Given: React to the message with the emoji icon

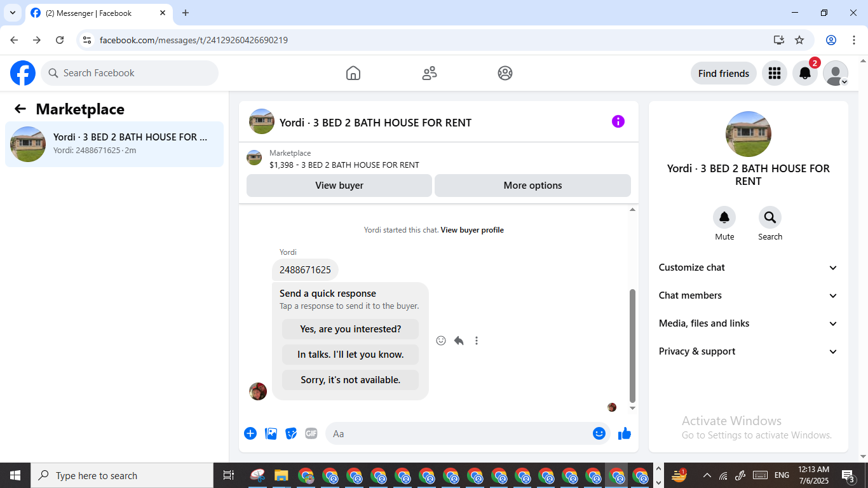Looking at the screenshot, I should 441,341.
